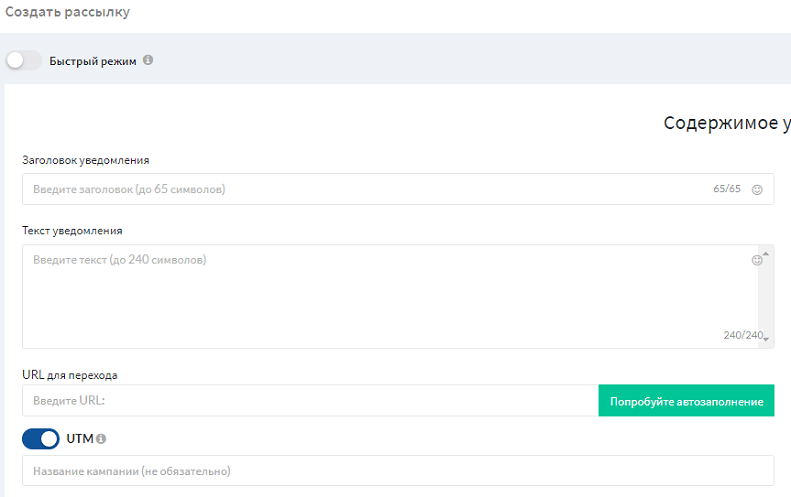
Task: Disable the UTM toggle switch
Action: click(40, 439)
